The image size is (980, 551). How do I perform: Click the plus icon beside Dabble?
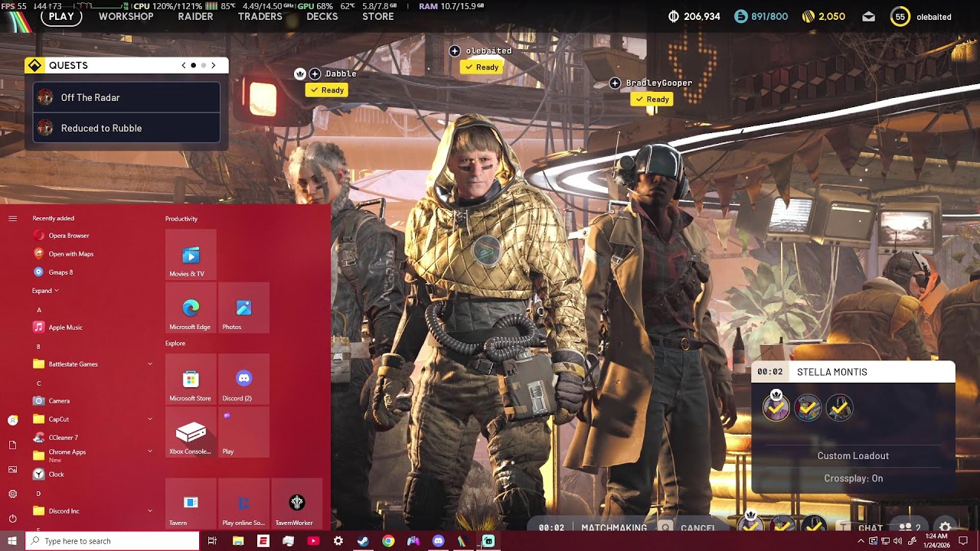click(x=315, y=74)
